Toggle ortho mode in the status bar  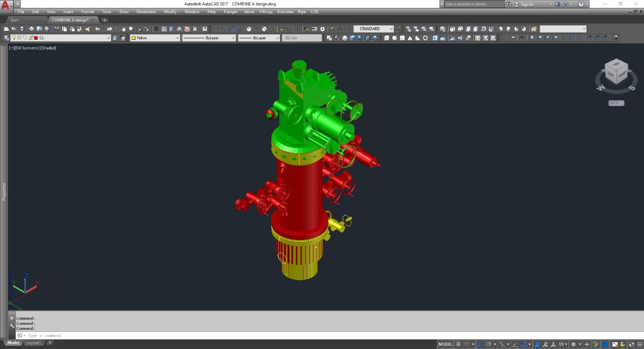tap(480, 344)
